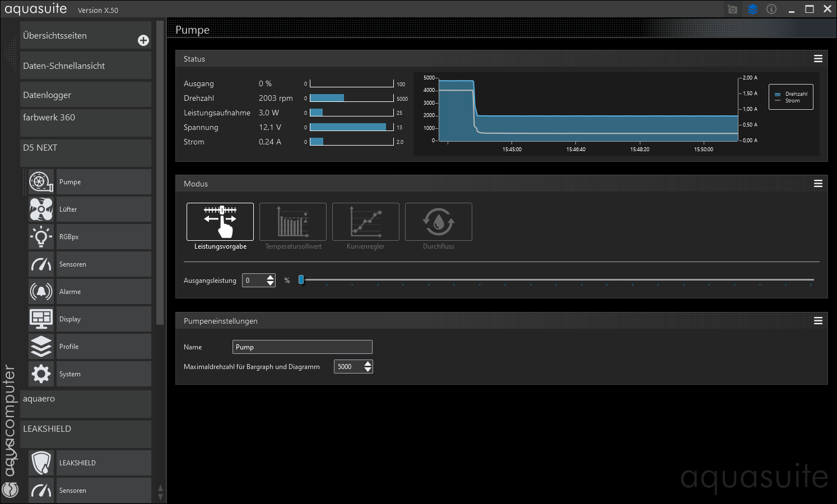This screenshot has height=504, width=837.
Task: Collapse the D5 NEXT device section
Action: [x=85, y=148]
